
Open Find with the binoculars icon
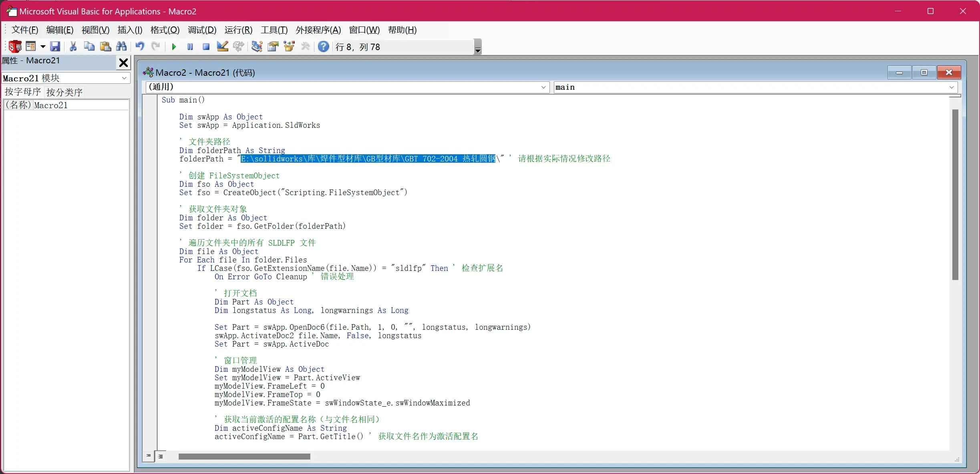tap(121, 46)
